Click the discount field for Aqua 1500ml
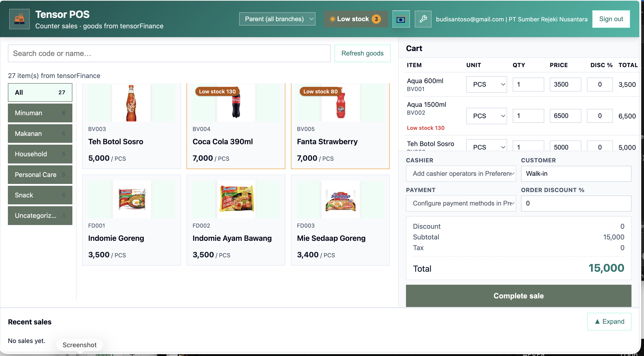The image size is (644, 356). [x=600, y=116]
